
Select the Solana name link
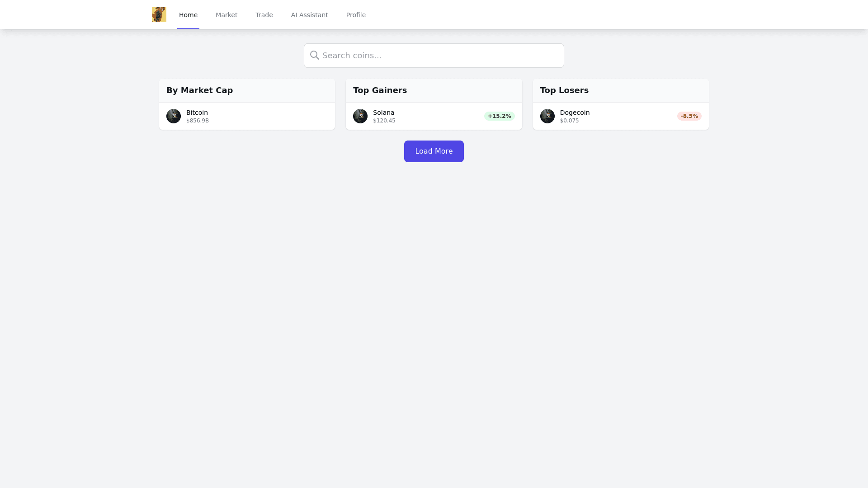click(x=383, y=113)
